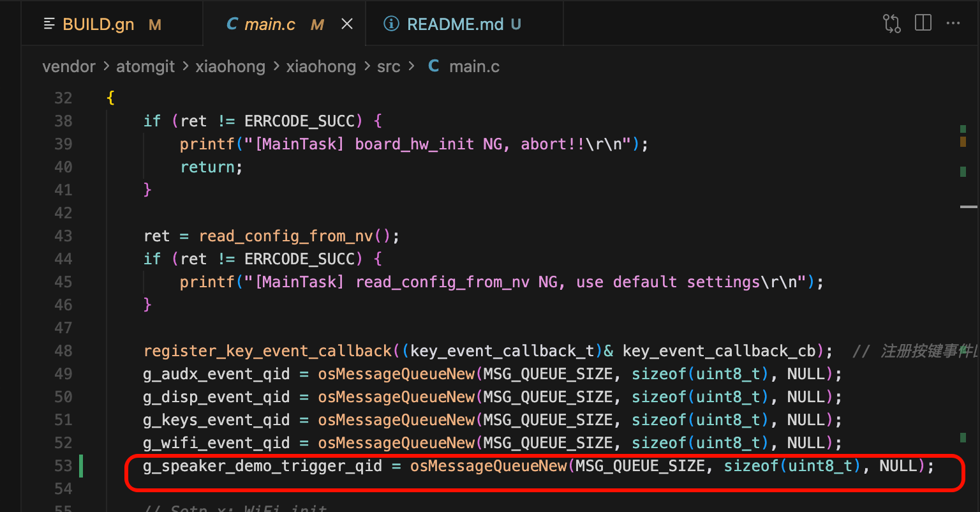Click g_wifi_event_qid variable
The width and height of the screenshot is (980, 512).
pos(217,443)
